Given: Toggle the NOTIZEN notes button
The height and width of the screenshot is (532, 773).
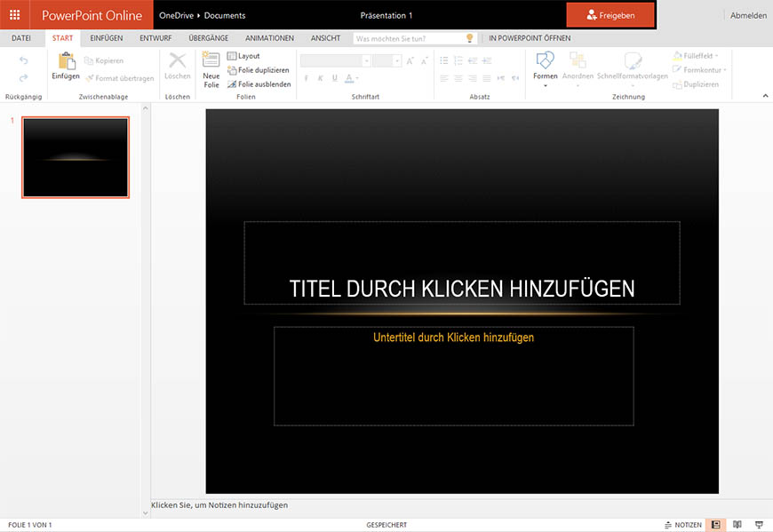Looking at the screenshot, I should pos(682,525).
